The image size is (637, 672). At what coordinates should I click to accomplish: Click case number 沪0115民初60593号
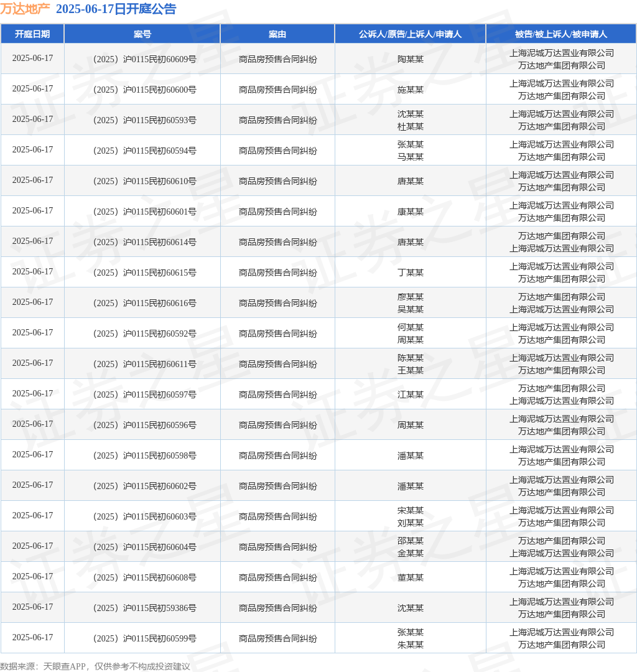pyautogui.click(x=145, y=120)
